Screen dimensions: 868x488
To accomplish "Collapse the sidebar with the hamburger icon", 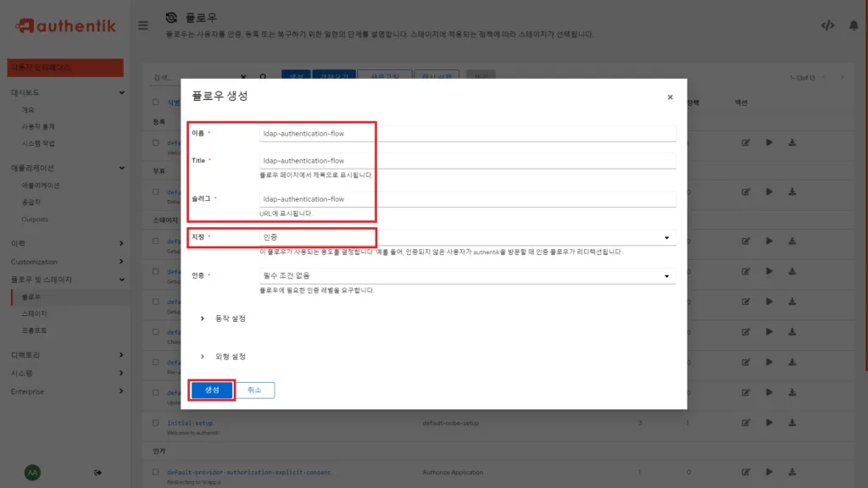I will pyautogui.click(x=143, y=25).
